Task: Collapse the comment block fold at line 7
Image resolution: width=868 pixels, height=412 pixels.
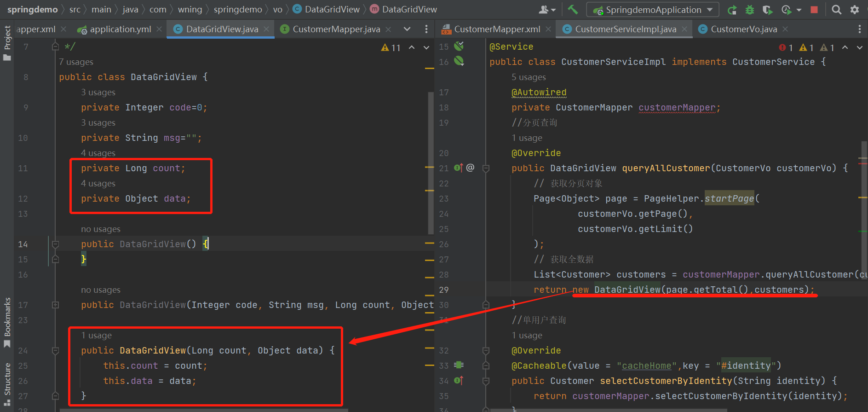Action: [x=55, y=46]
